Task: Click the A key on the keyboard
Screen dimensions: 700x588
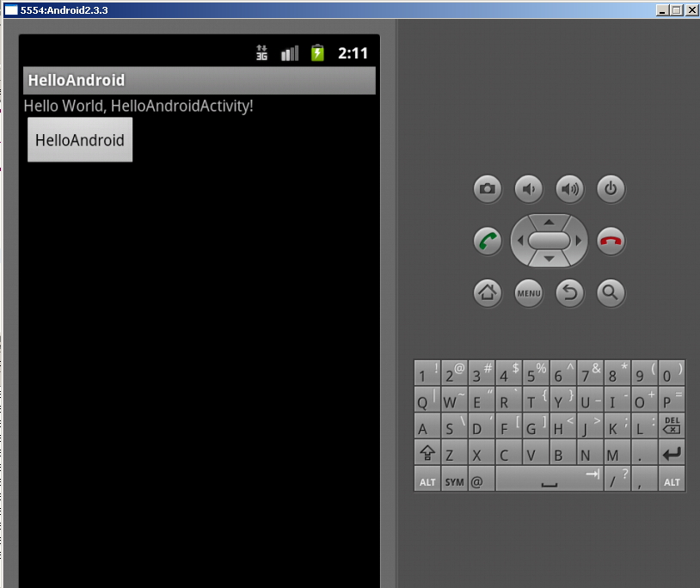Action: [427, 426]
